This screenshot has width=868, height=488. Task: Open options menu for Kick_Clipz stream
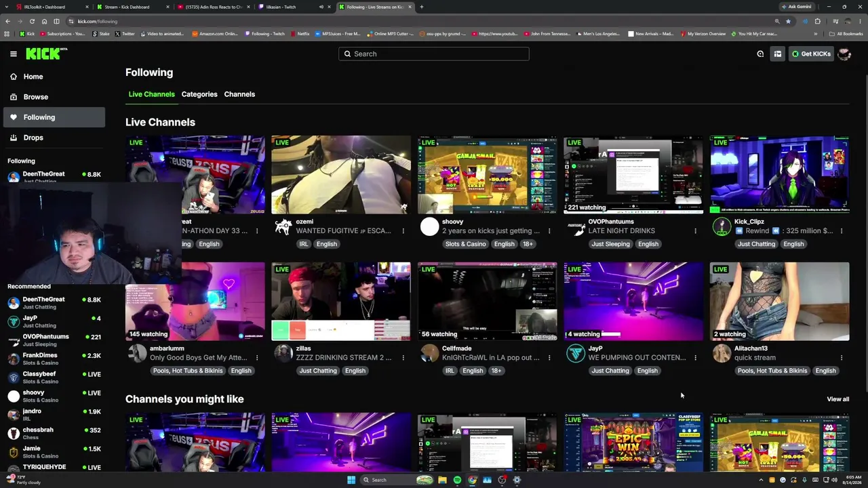point(842,231)
